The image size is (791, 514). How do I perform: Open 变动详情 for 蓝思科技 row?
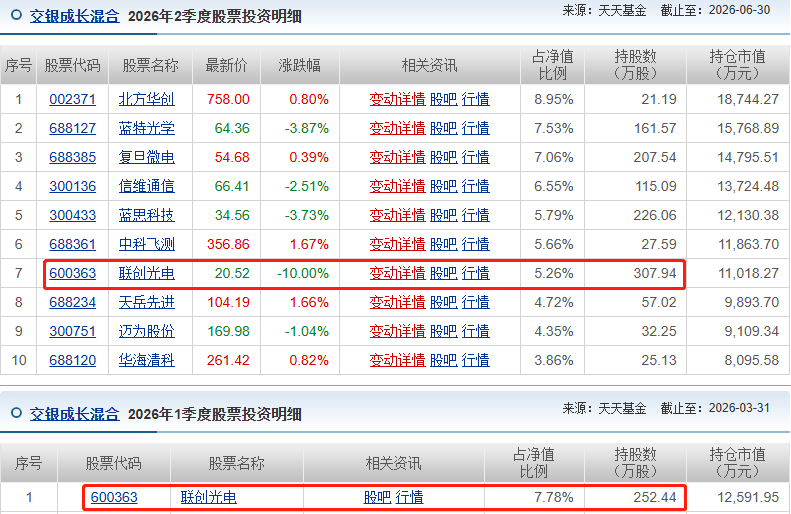point(398,215)
